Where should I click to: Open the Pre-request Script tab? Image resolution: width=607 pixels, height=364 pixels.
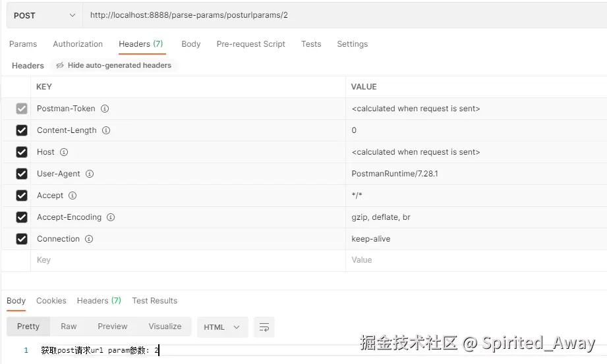(x=251, y=44)
